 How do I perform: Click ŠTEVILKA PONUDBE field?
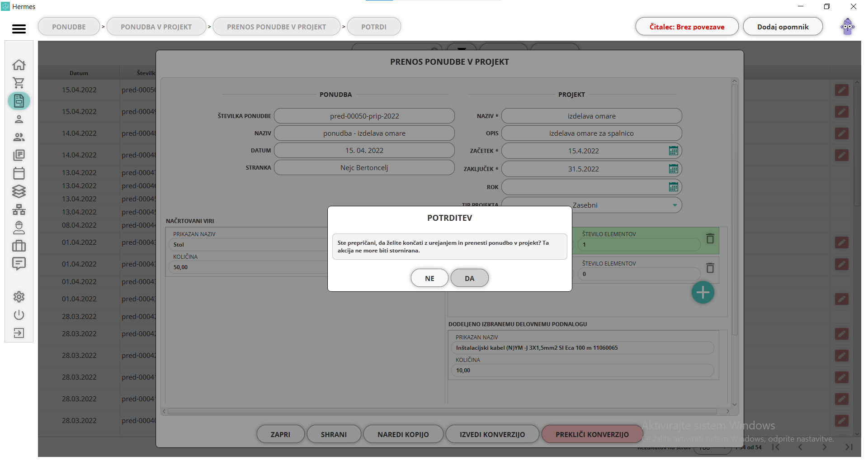coord(364,116)
